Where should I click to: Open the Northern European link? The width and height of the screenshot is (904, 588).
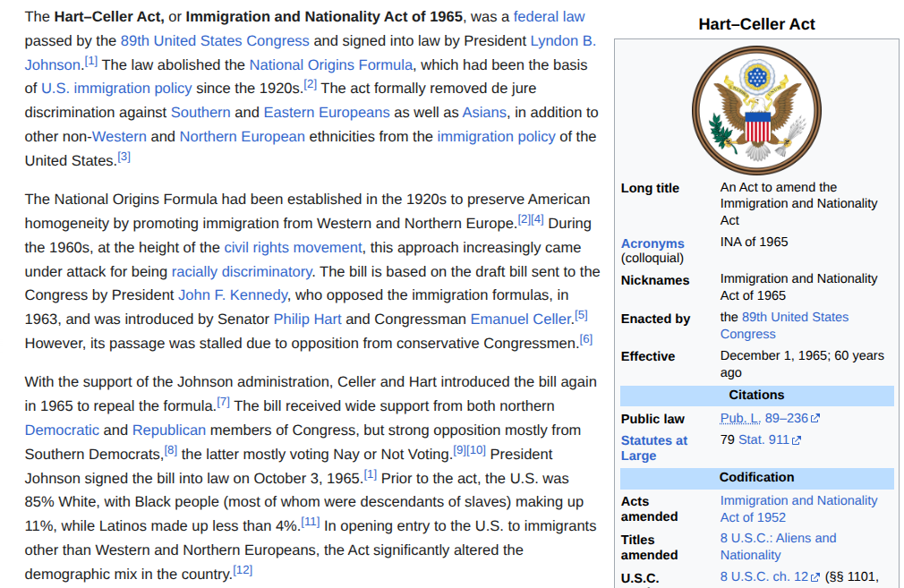point(243,137)
